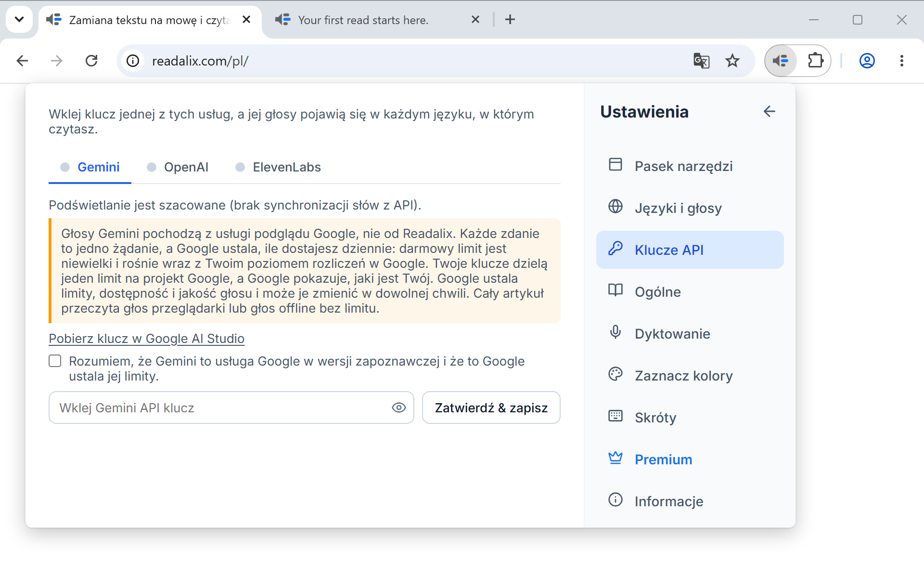Open the tab search dropdown arrow
Viewport: 924px width, 578px height.
click(19, 19)
